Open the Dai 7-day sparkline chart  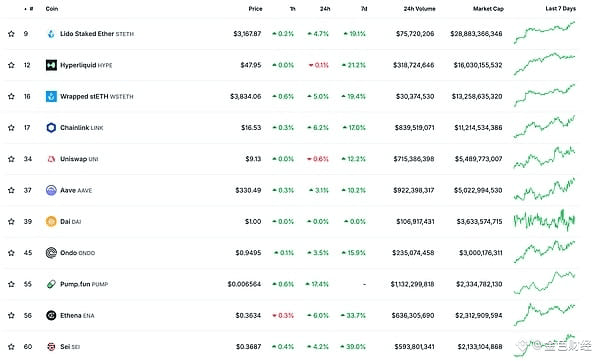click(x=544, y=221)
